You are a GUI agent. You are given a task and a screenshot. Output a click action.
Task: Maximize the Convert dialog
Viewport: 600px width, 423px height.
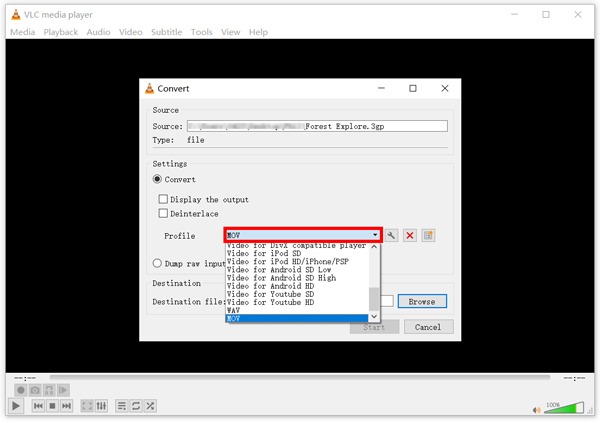[x=412, y=88]
